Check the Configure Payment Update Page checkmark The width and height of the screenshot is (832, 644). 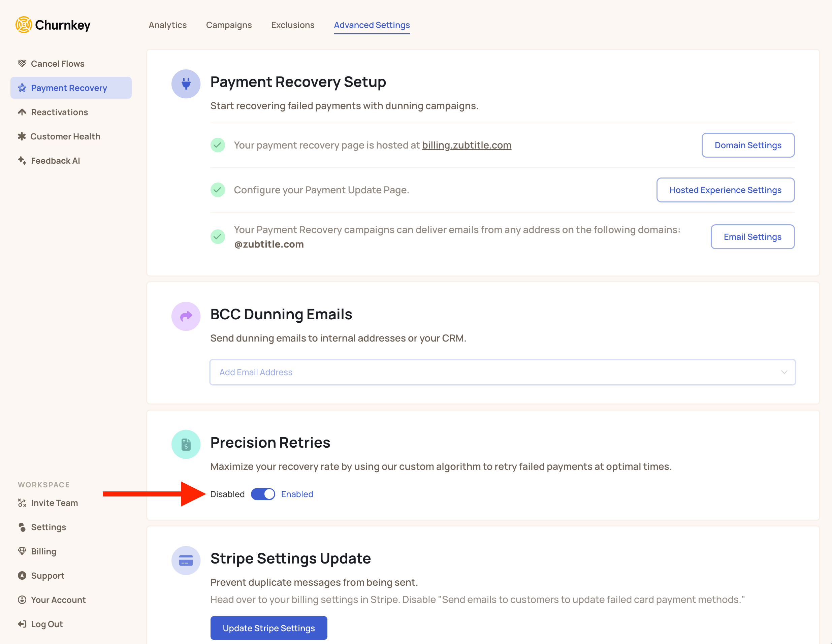click(x=218, y=190)
